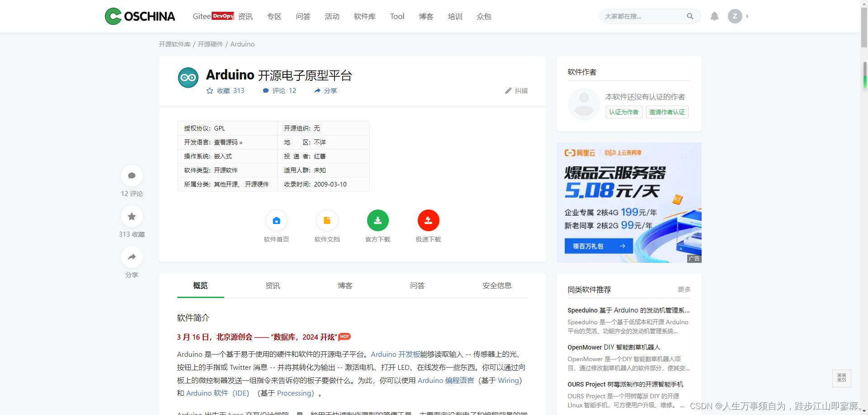
Task: Click the default author avatar
Action: (x=584, y=104)
